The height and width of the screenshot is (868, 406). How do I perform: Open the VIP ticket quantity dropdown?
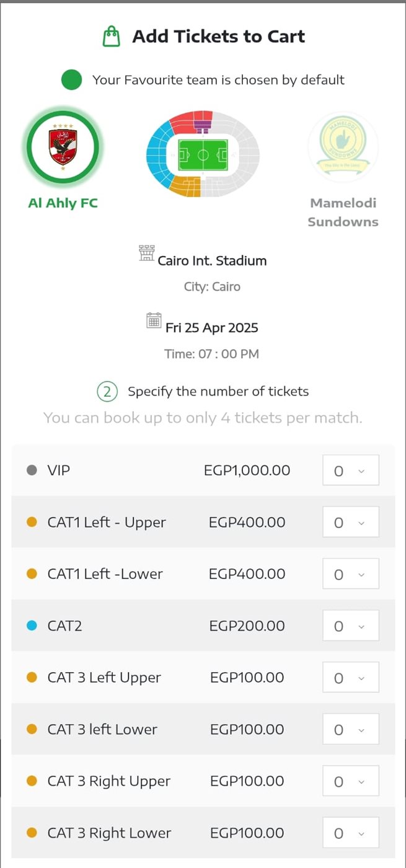point(350,471)
